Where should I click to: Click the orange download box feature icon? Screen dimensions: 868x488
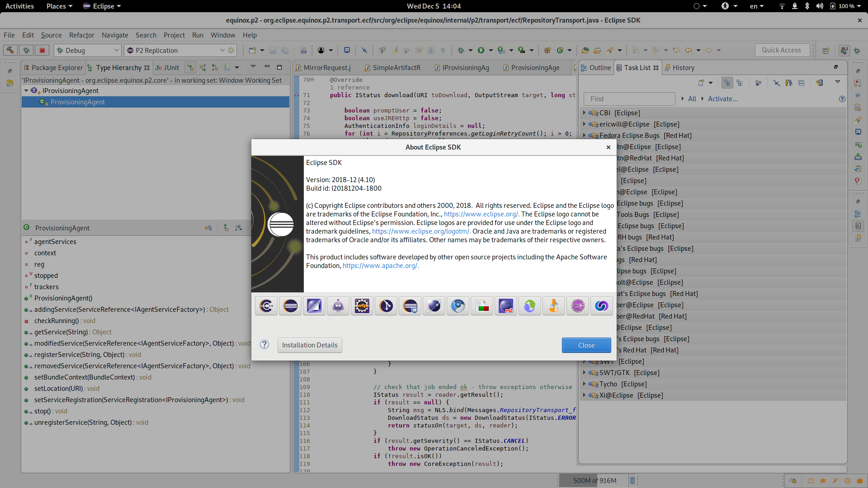point(554,306)
